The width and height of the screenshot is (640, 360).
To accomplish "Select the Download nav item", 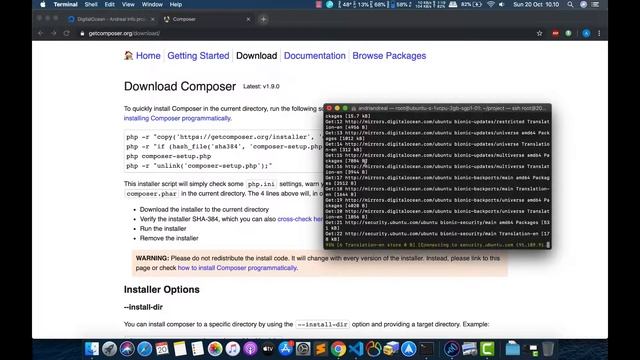I will pos(256,56).
